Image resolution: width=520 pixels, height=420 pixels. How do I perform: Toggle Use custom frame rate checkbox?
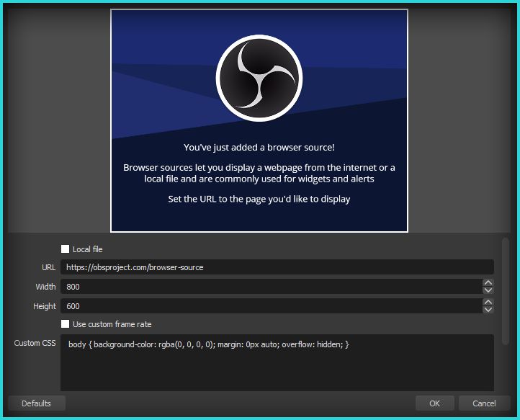click(x=65, y=324)
